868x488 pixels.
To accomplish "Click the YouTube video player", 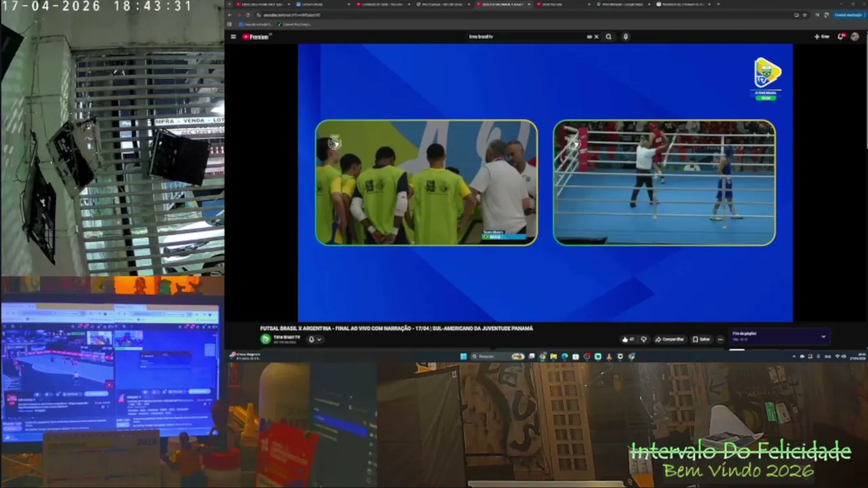I will [545, 183].
